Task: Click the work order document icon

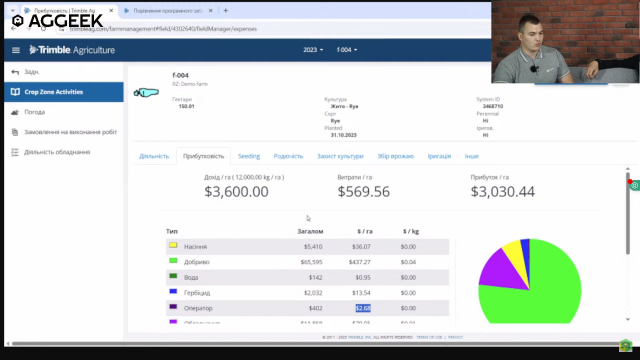Action: click(x=15, y=132)
